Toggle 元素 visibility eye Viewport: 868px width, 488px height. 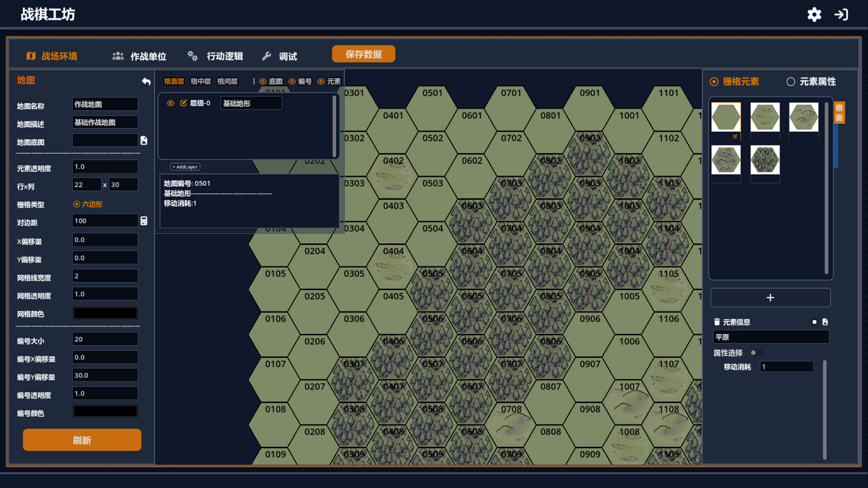321,81
